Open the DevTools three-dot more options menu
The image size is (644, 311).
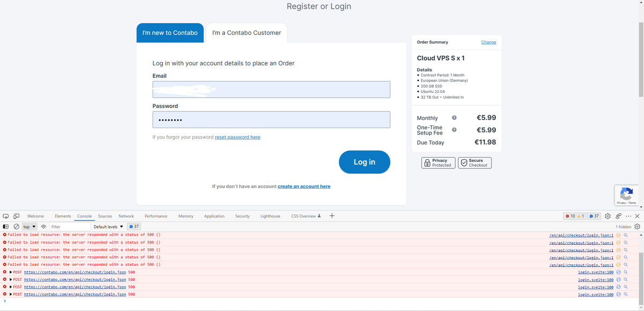[628, 216]
